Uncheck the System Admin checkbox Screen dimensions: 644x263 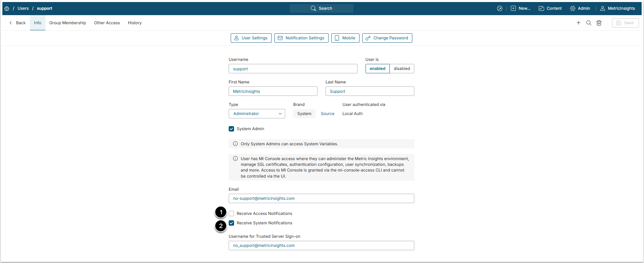pos(231,129)
